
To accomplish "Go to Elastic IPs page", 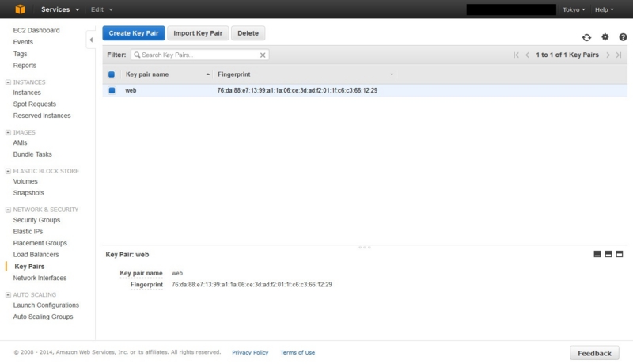I will coord(28,232).
